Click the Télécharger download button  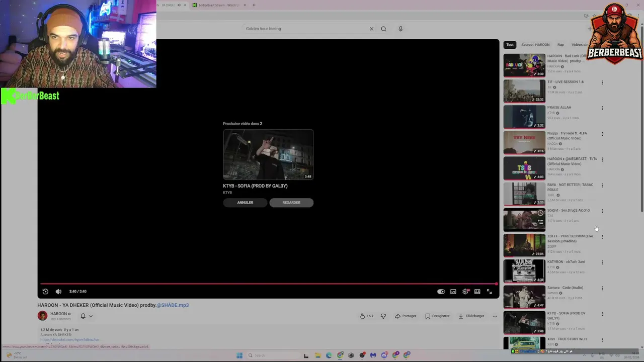[x=471, y=316]
